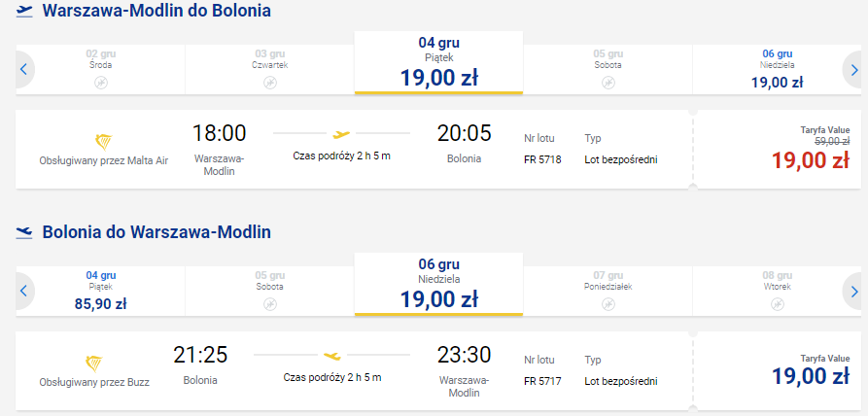This screenshot has width=868, height=416.
Task: Click next dates arrow for outbound flight
Action: [x=853, y=70]
